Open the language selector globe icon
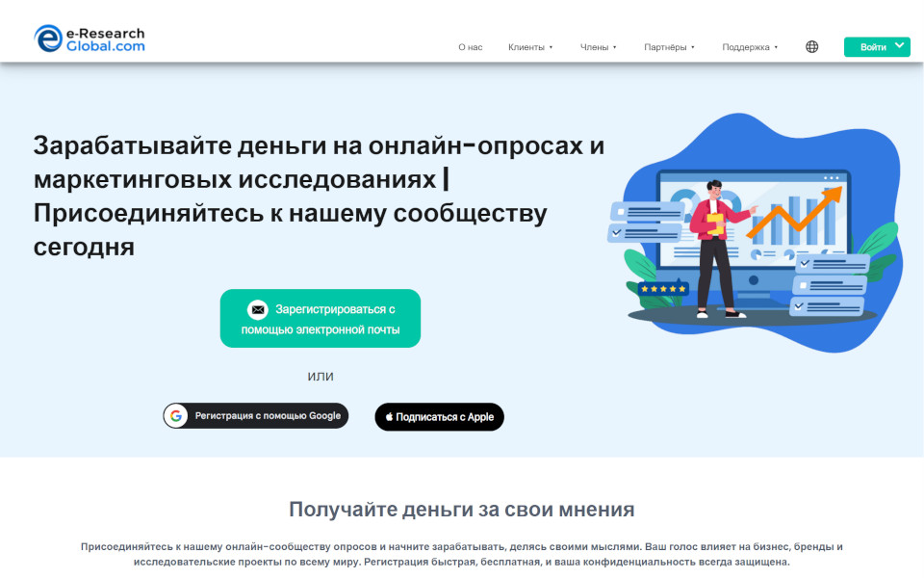 click(811, 45)
